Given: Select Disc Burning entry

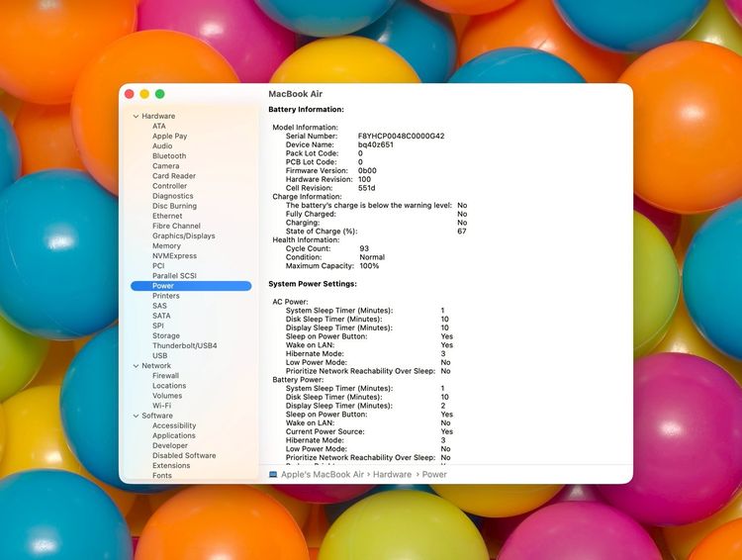Looking at the screenshot, I should [174, 206].
